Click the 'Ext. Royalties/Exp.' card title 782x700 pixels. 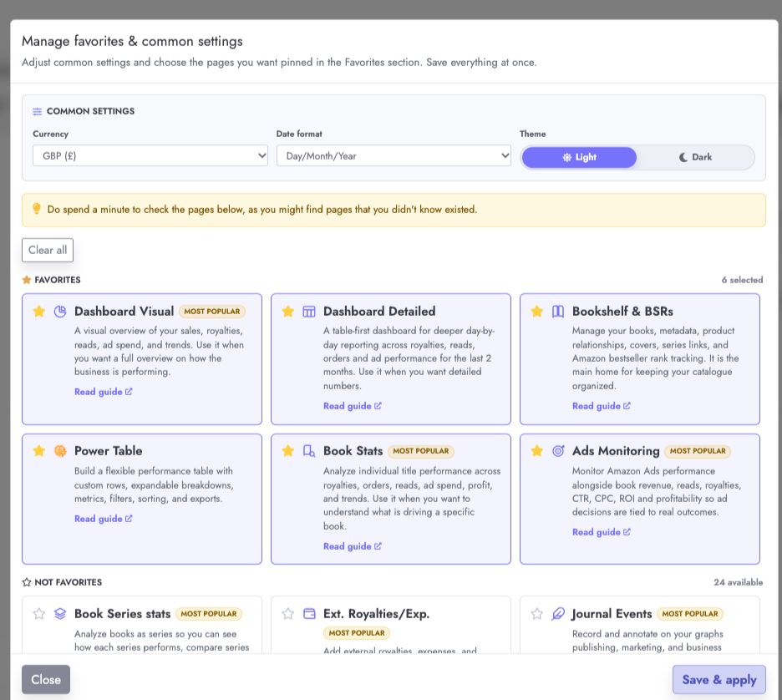tap(377, 614)
